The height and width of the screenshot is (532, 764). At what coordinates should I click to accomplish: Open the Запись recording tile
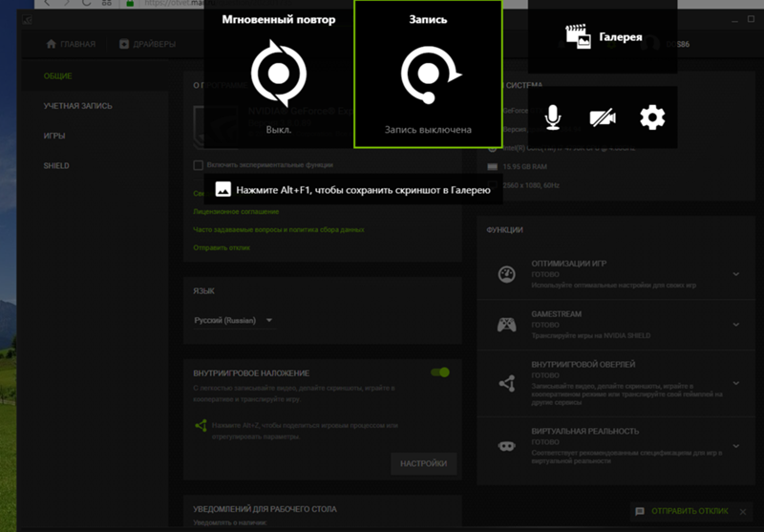428,74
